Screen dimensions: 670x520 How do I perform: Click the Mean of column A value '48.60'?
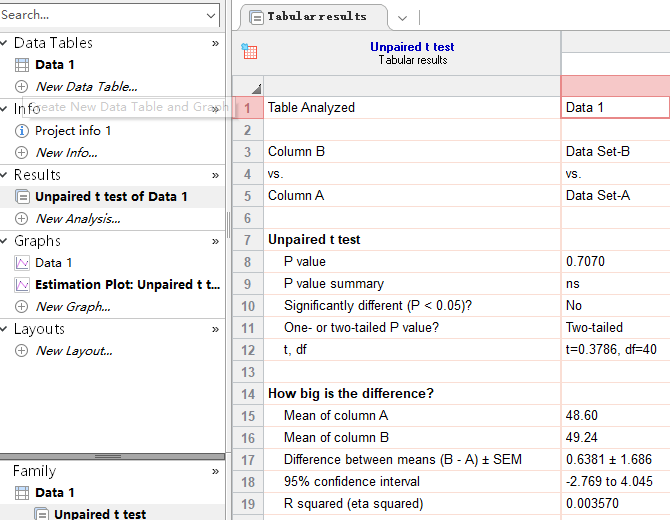(616, 416)
